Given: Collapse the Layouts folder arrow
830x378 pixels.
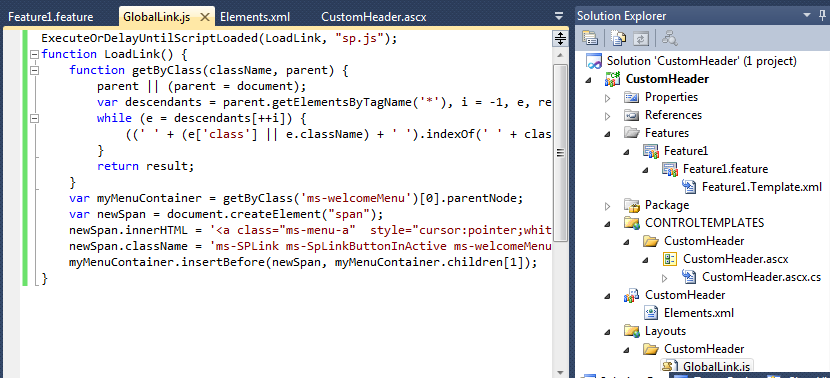Looking at the screenshot, I should pos(608,331).
